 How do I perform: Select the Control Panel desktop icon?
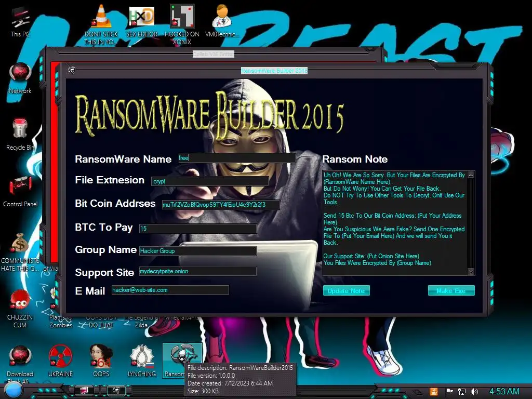[20, 191]
